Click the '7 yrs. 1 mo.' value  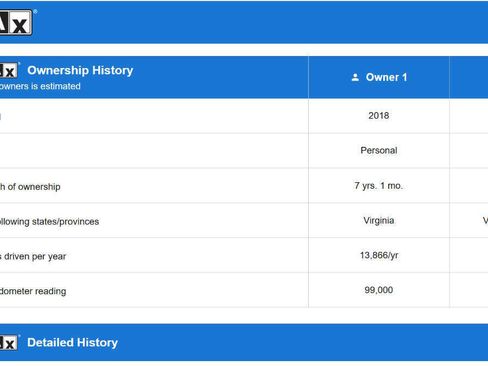coord(379,186)
